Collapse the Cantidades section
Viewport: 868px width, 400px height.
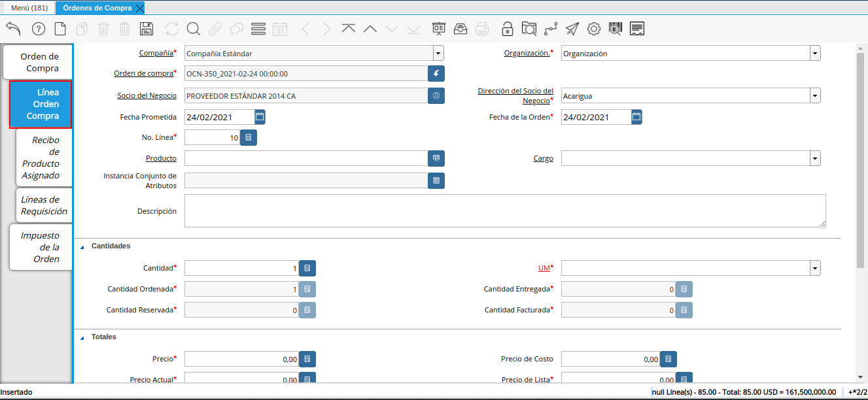[82, 246]
